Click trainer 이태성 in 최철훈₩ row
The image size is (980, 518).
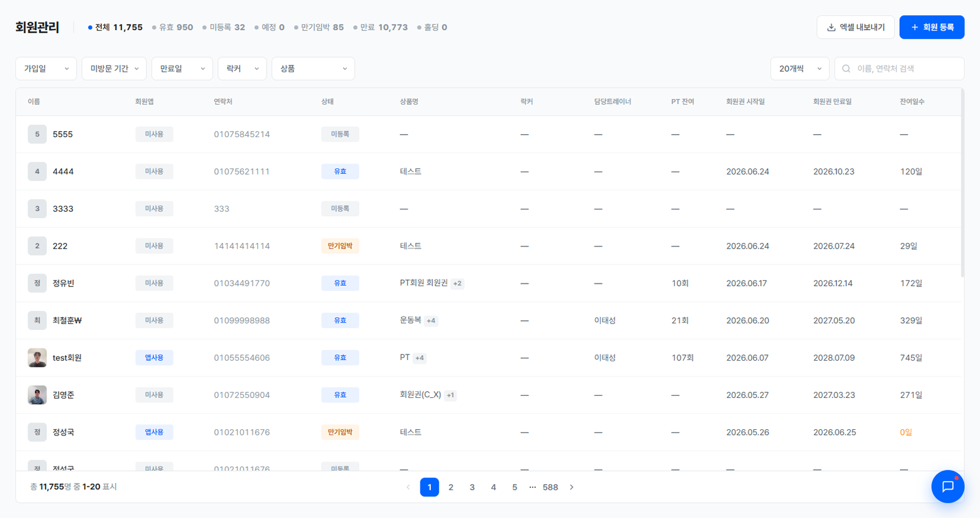(x=605, y=320)
